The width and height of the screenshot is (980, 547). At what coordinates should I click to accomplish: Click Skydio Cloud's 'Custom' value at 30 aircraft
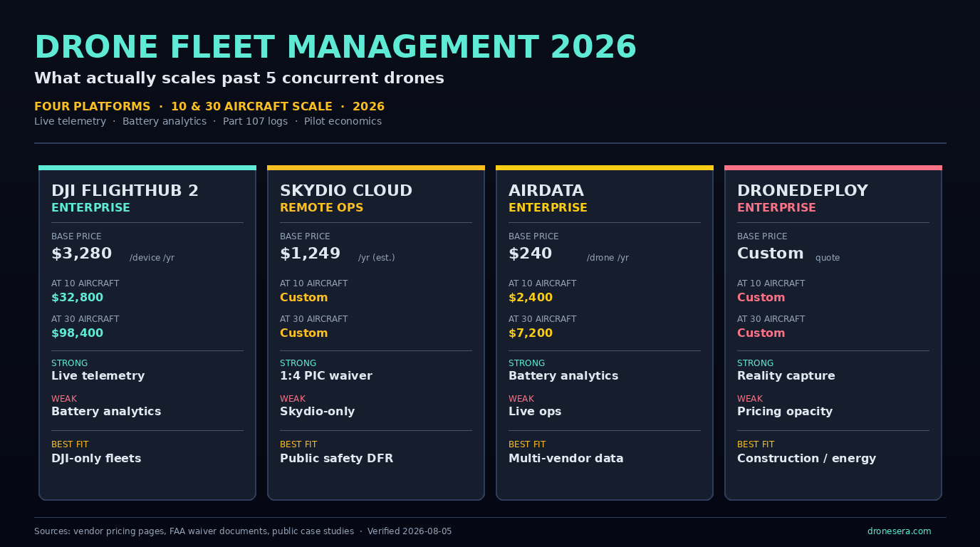pyautogui.click(x=304, y=333)
